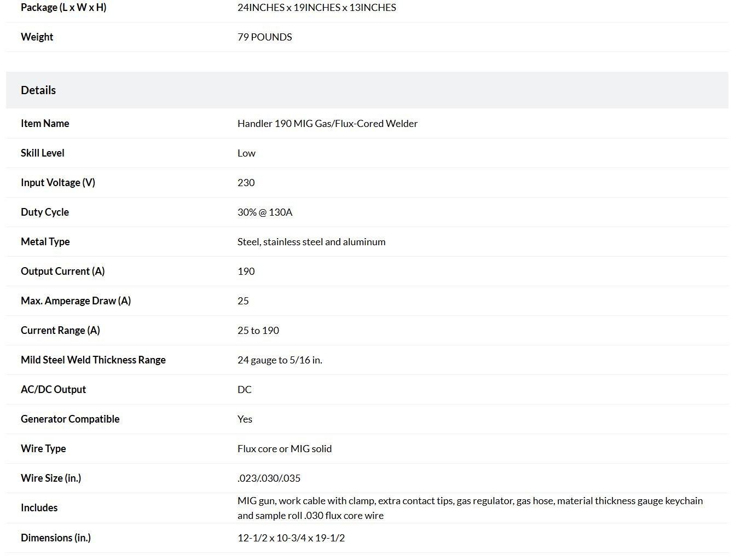752x560 pixels.
Task: Click the Duty Cycle value 30% @ 130A
Action: coord(265,212)
